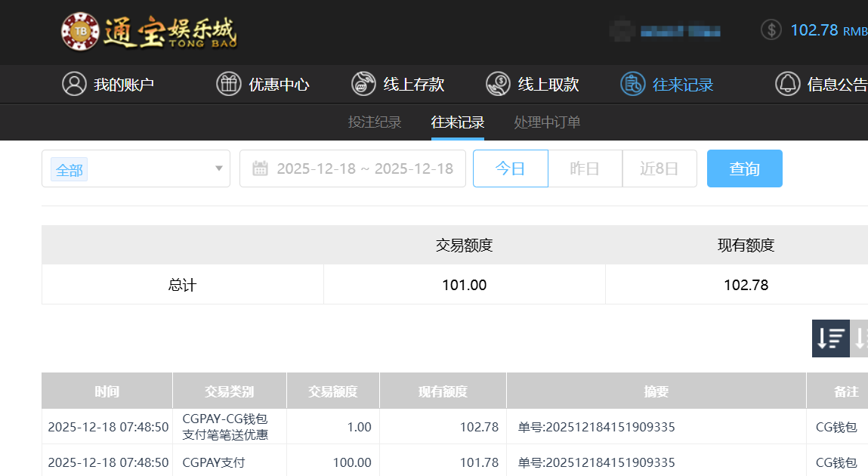Select the 昨日 date range option
This screenshot has height=476, width=868.
(x=585, y=168)
